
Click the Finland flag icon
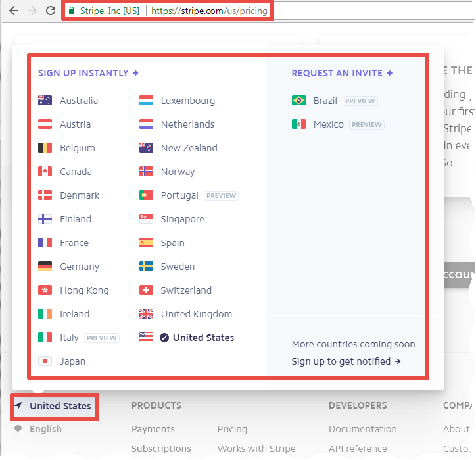click(45, 218)
